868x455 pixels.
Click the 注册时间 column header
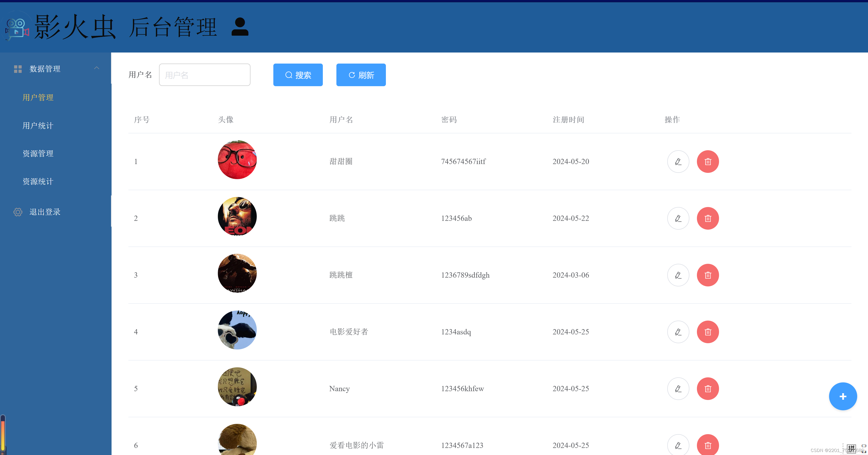(569, 120)
